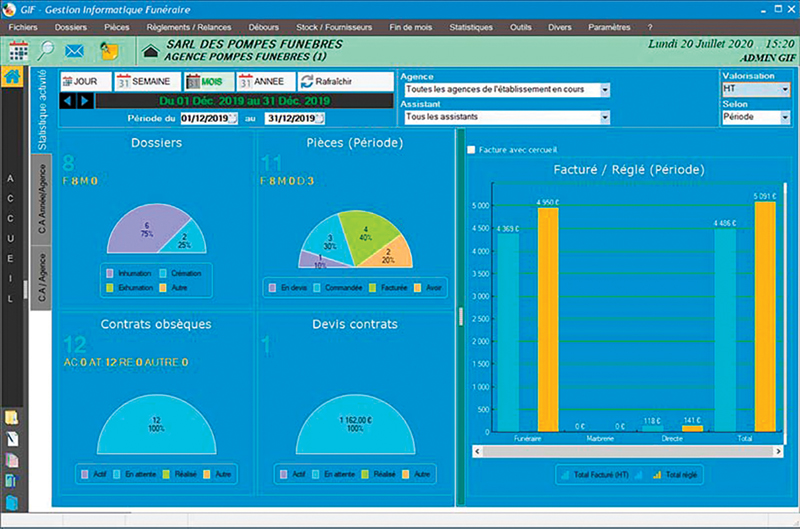The height and width of the screenshot is (529, 800).
Task: Select the orange home icon in sidebar
Action: [12, 77]
